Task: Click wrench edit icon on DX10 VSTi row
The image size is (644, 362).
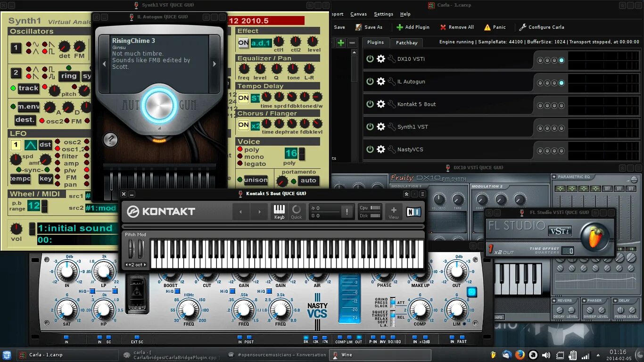Action: coord(391,59)
